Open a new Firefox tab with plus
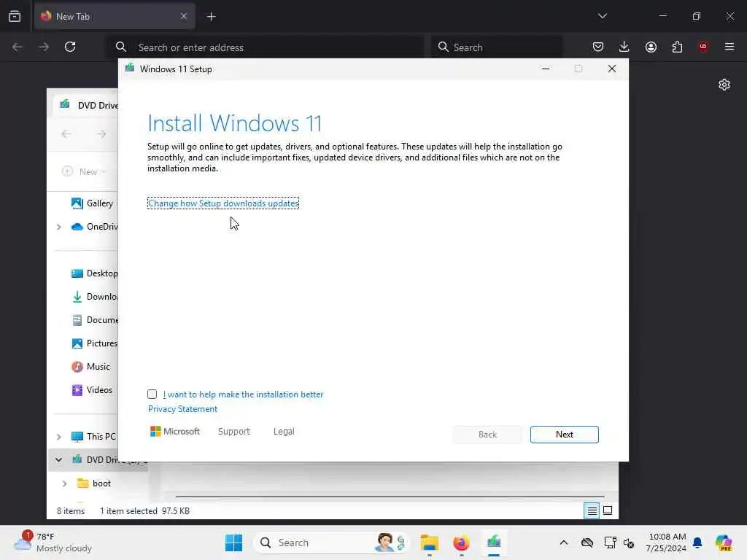This screenshot has height=560, width=747. 211,17
